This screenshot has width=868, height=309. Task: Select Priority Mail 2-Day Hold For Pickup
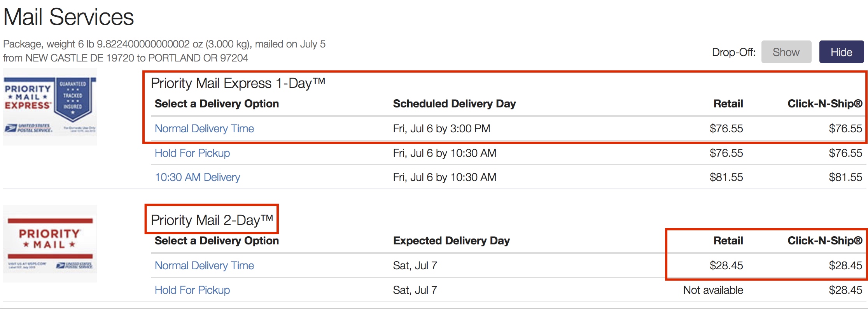click(x=192, y=290)
